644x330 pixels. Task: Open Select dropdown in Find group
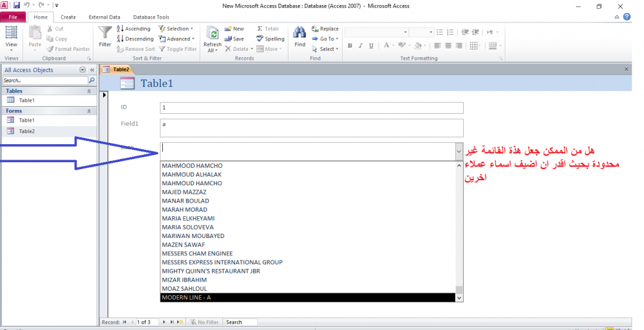click(x=325, y=49)
